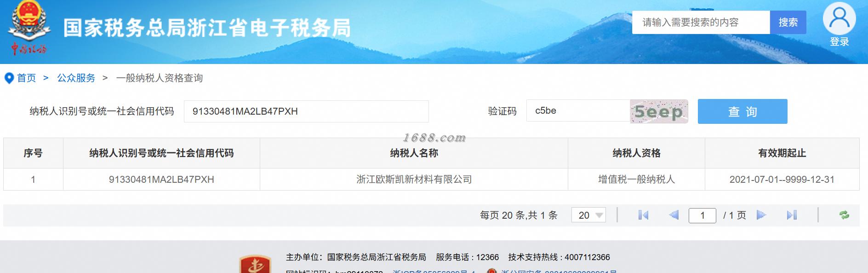Focus the 验证码 captcha input field
The height and width of the screenshot is (273, 868).
(578, 110)
